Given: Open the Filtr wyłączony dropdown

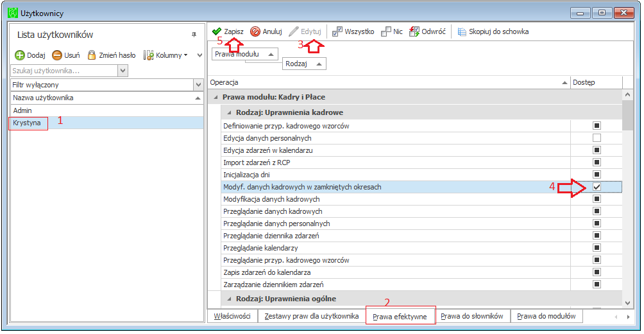Looking at the screenshot, I should (x=198, y=85).
